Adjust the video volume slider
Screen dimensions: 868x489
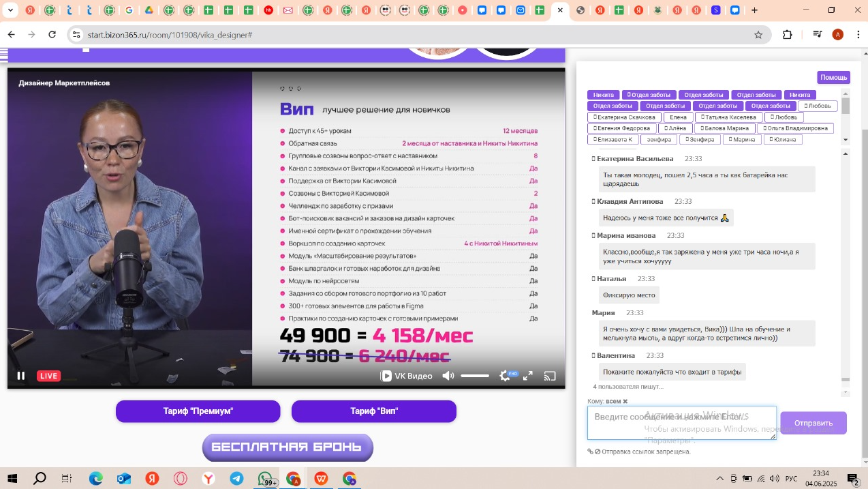pos(475,376)
